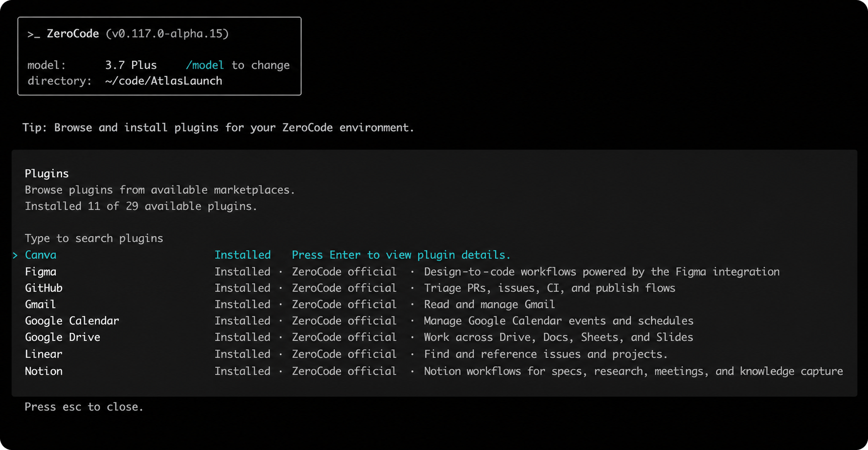Click the >_ prompt icon beside ZeroCode
The image size is (868, 450).
click(34, 34)
